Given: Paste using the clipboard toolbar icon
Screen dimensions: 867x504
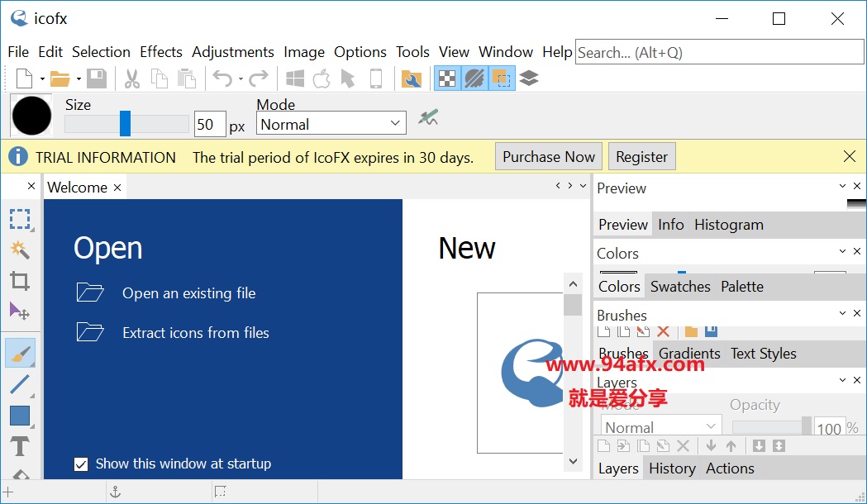Looking at the screenshot, I should click(x=187, y=78).
